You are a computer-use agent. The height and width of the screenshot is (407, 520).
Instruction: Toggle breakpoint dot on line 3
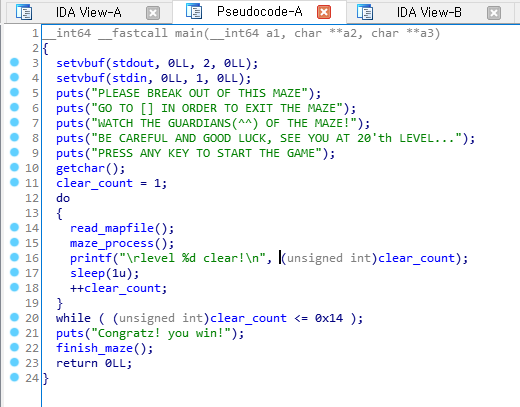(14, 62)
